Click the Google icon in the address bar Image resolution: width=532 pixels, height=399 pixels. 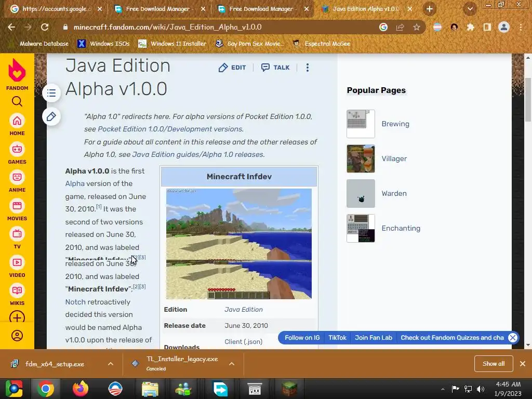383,27
